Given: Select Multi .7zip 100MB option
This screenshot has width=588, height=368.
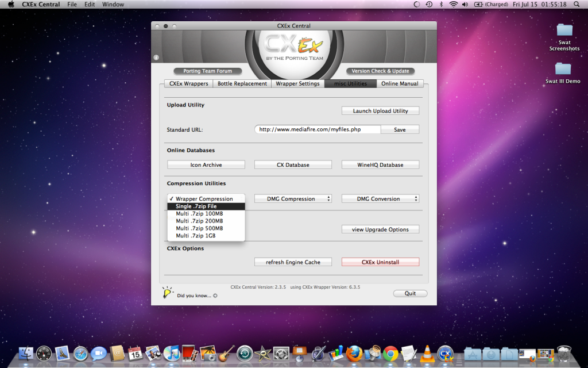Looking at the screenshot, I should click(206, 214).
